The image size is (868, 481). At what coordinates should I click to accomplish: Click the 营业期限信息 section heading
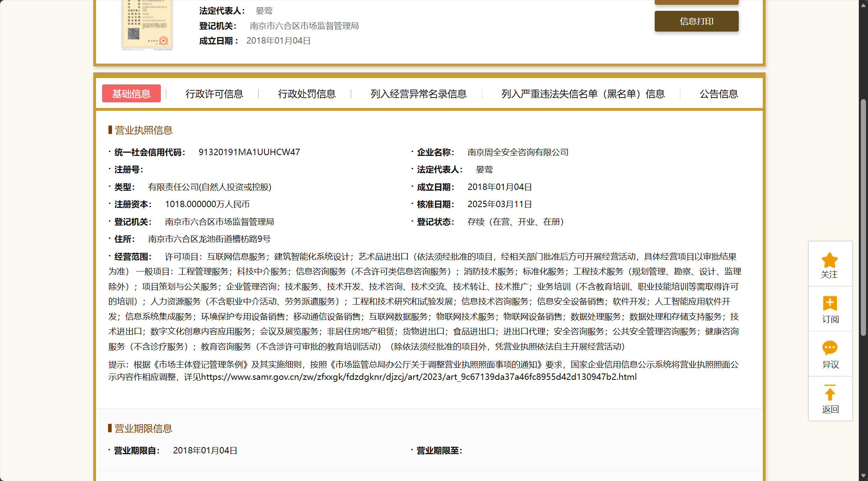pos(143,429)
